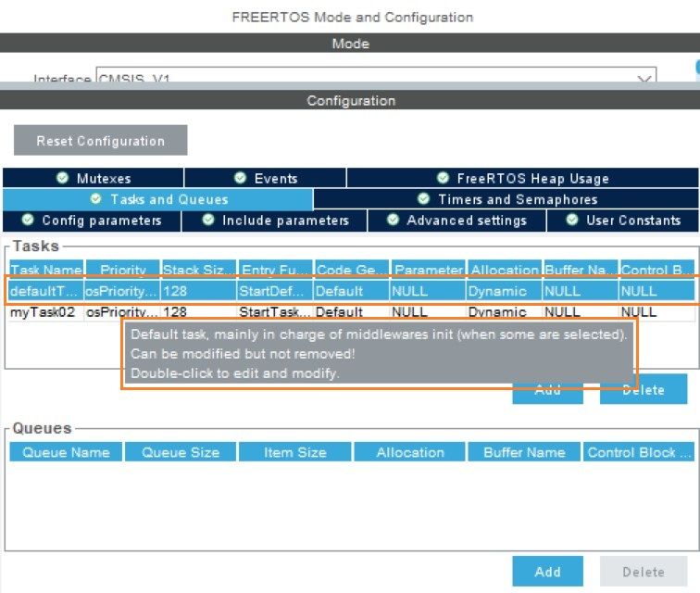This screenshot has width=700, height=593.
Task: Click the Reset Configuration button
Action: [100, 140]
